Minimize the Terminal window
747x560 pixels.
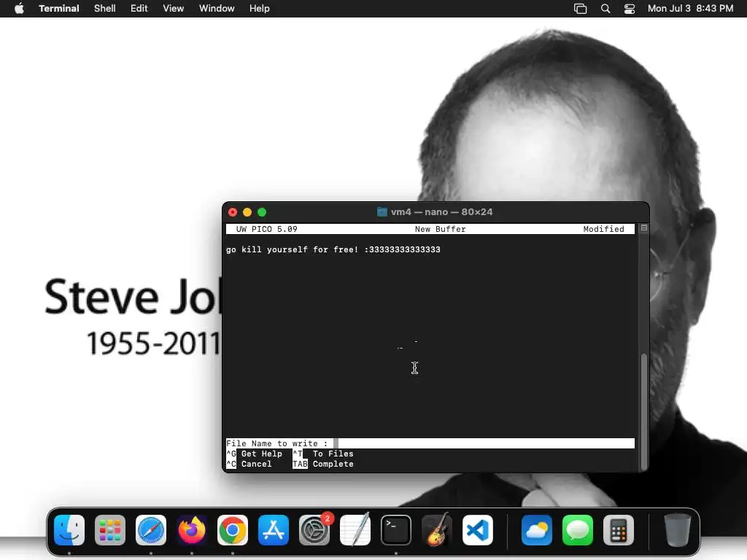pos(247,212)
